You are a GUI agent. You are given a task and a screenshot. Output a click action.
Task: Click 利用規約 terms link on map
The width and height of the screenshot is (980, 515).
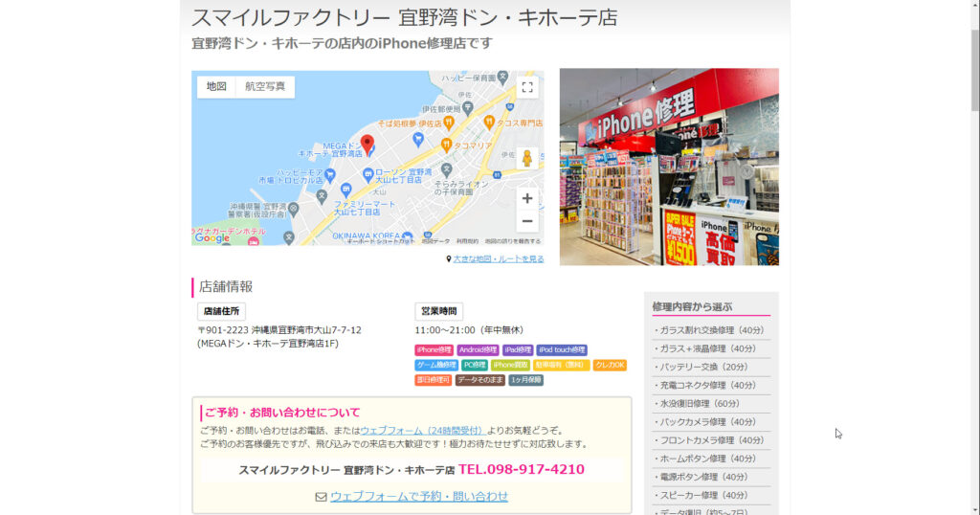(467, 241)
